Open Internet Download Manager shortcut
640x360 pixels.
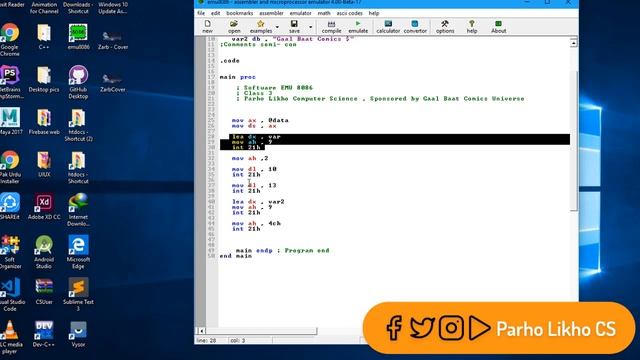(78, 210)
